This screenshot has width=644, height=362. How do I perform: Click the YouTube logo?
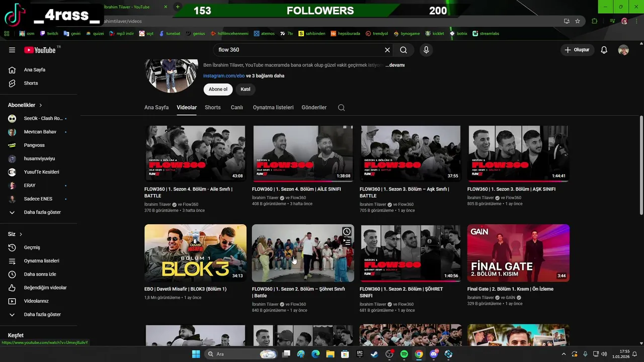(40, 50)
